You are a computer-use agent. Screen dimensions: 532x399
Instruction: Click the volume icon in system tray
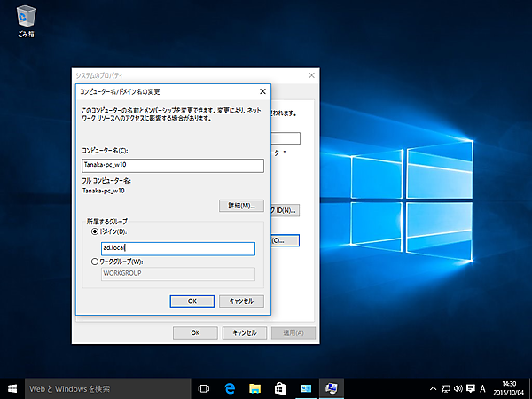pyautogui.click(x=458, y=388)
